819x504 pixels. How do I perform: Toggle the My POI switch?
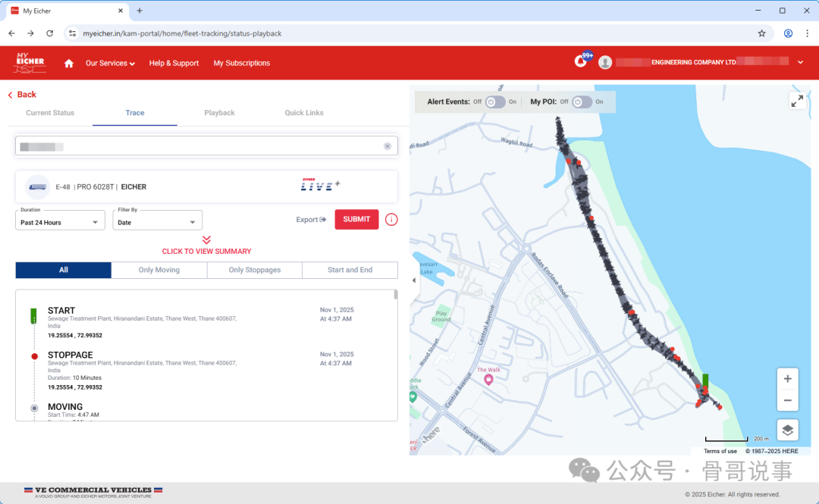(x=582, y=102)
